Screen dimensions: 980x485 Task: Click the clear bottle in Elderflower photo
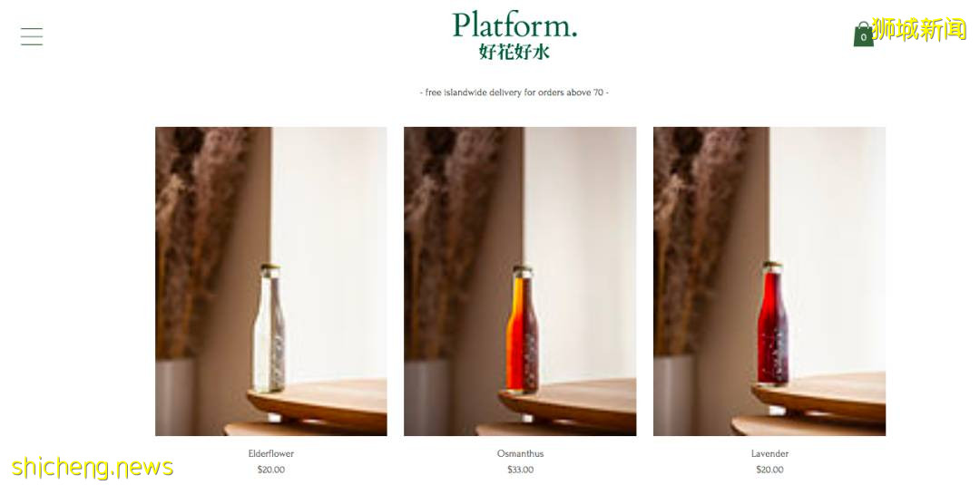269,328
